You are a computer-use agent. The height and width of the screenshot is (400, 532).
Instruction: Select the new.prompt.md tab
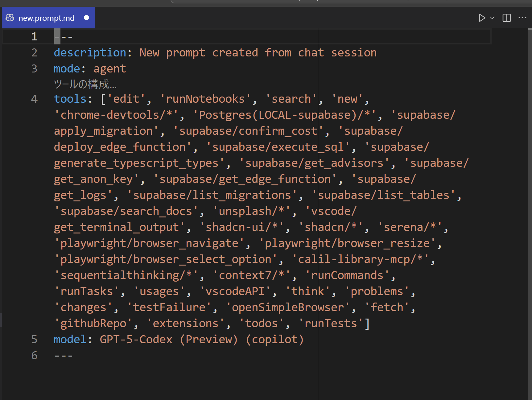tap(48, 18)
